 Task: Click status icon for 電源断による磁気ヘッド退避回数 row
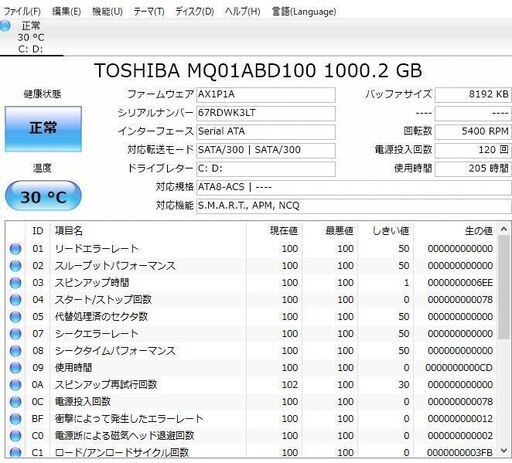15,436
